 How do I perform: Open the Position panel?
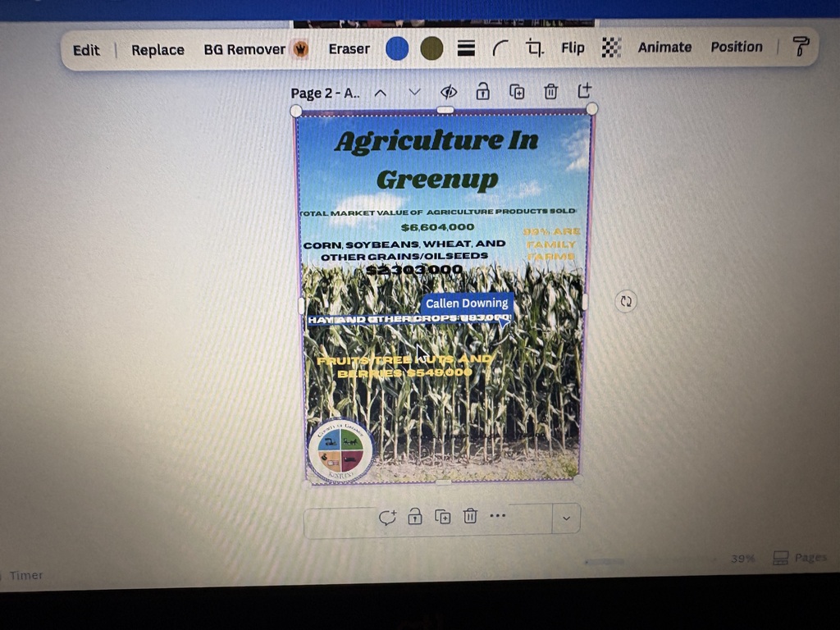pyautogui.click(x=737, y=47)
